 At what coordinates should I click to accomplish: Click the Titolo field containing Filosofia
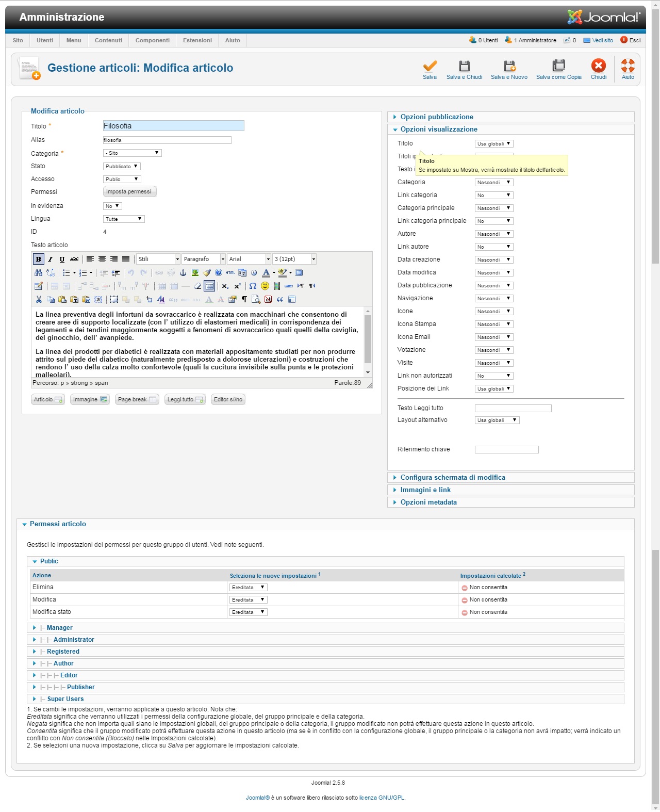pyautogui.click(x=174, y=126)
